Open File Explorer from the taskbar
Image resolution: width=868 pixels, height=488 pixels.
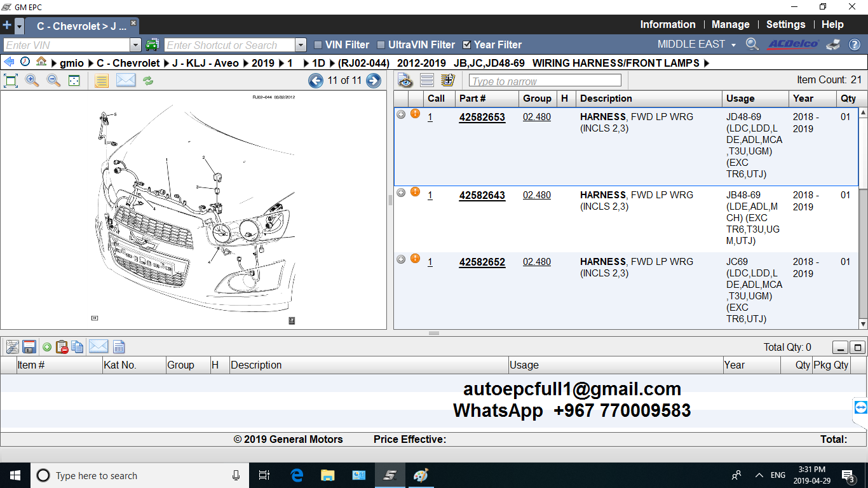tap(328, 475)
